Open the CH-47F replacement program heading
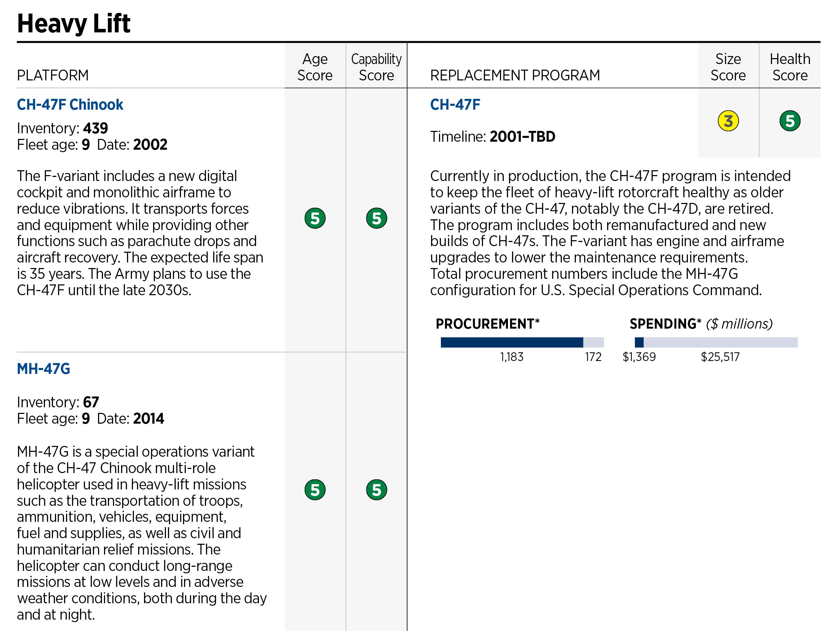835x644 pixels. pos(455,104)
